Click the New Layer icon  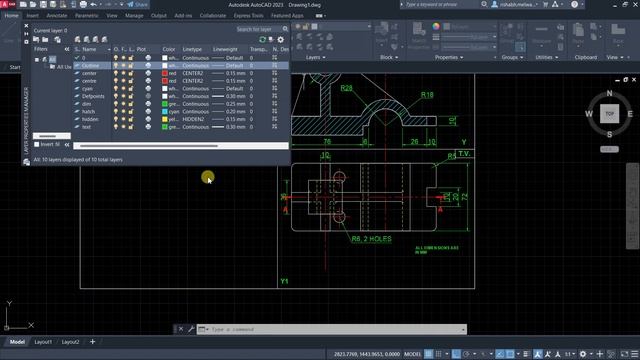click(78, 40)
